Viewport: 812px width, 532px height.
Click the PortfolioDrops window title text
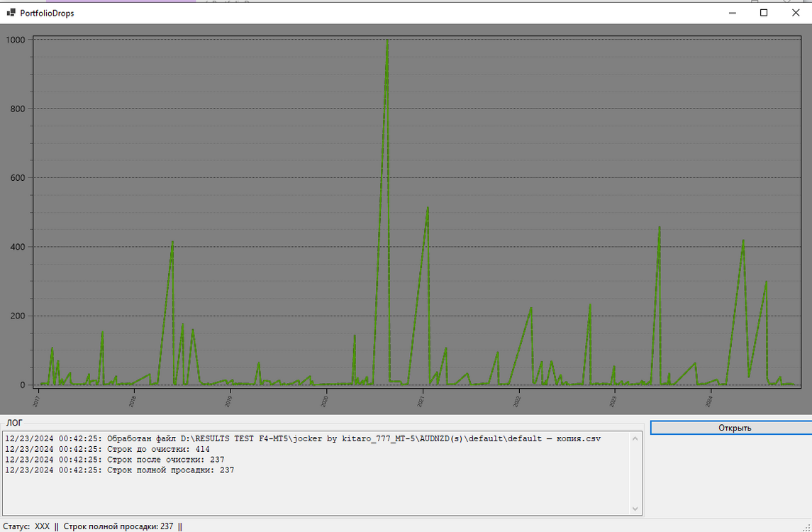pyautogui.click(x=47, y=13)
